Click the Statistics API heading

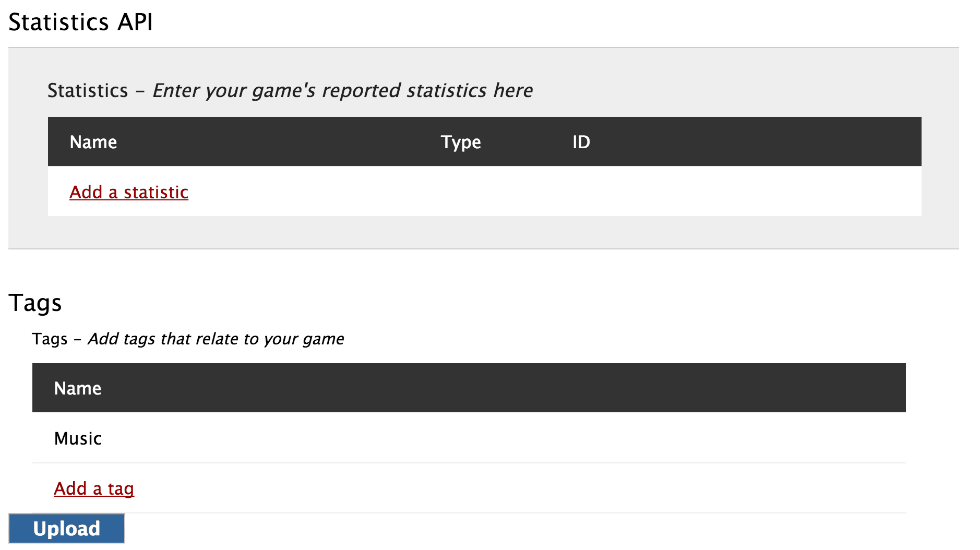pyautogui.click(x=81, y=22)
